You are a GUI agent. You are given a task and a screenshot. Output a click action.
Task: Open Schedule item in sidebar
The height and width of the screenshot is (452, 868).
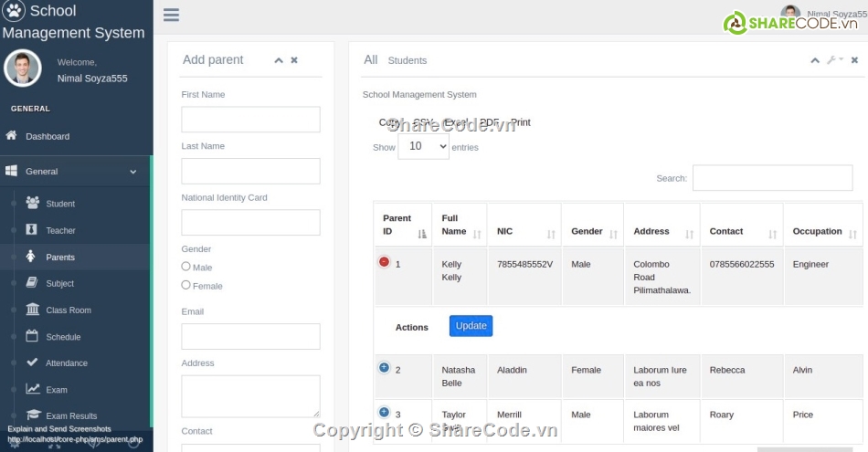[x=63, y=337]
